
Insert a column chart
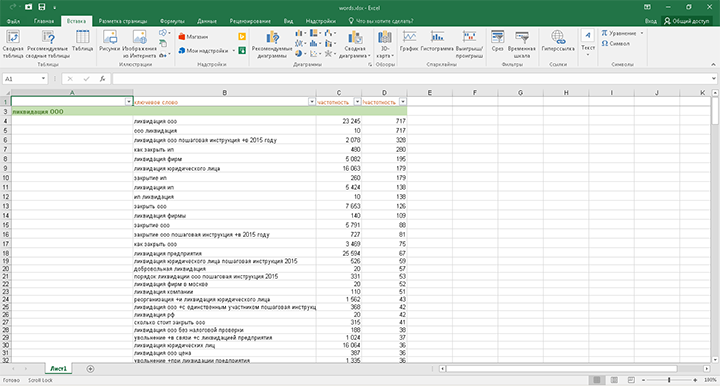[x=300, y=33]
